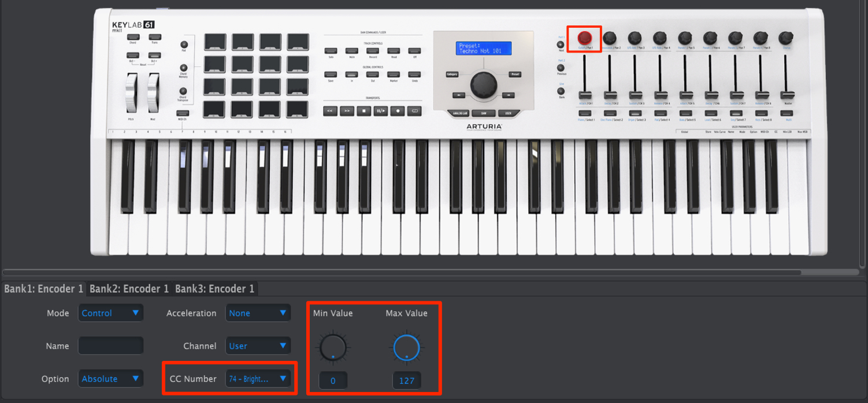Click the DAW mode button
This screenshot has height=403, width=868.
coord(484,113)
